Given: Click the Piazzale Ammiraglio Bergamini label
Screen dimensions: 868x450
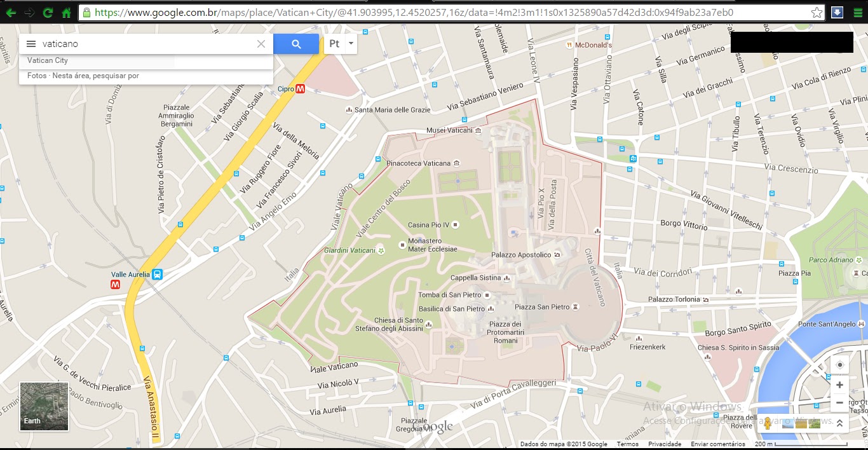Looking at the screenshot, I should point(176,116).
